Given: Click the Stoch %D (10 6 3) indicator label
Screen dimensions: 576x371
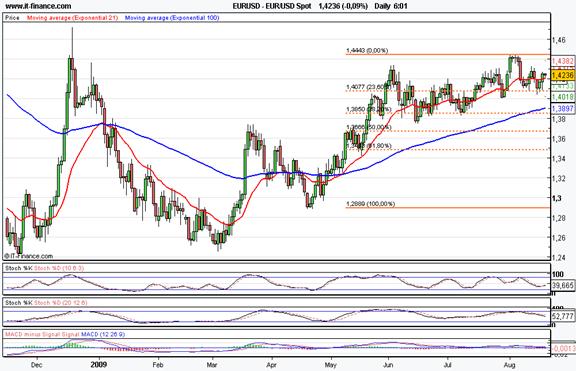Looking at the screenshot, I should (x=59, y=268).
